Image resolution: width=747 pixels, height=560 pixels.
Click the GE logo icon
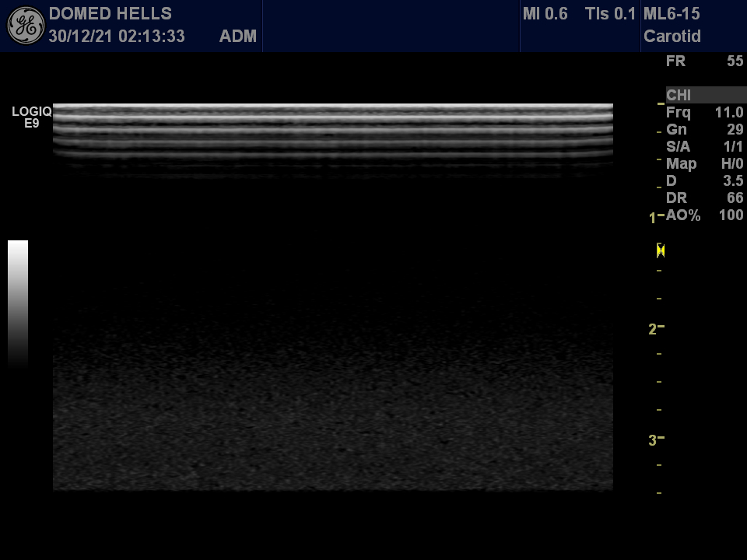(26, 26)
